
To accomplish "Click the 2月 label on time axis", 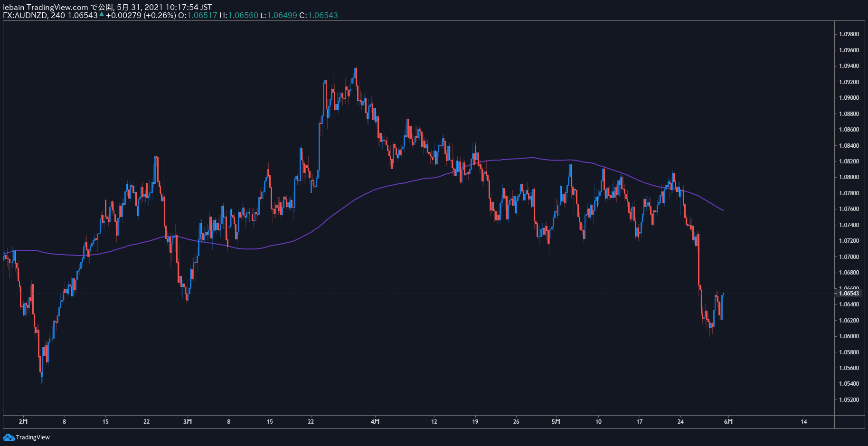I will [23, 421].
